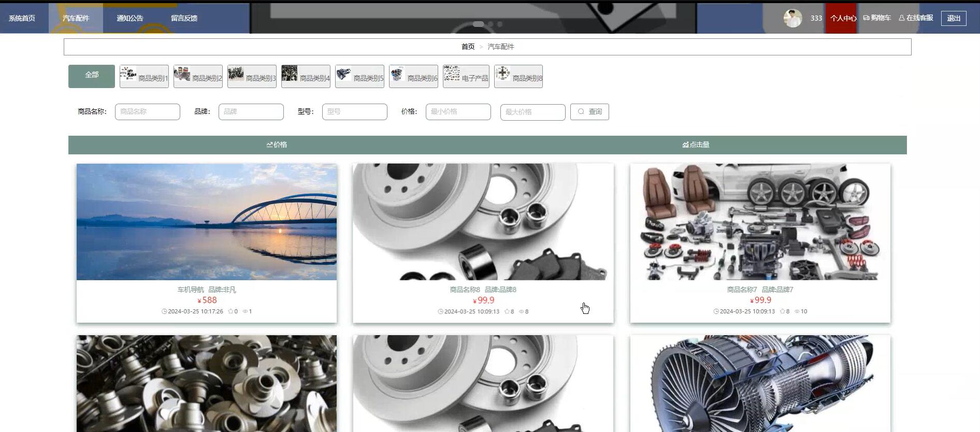This screenshot has height=432, width=980.
Task: Focus the 最小价格 input field
Action: coord(458,112)
